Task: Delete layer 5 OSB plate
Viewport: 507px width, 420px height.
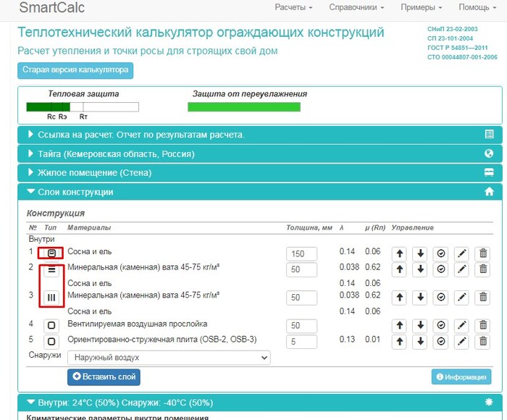Action: (484, 341)
